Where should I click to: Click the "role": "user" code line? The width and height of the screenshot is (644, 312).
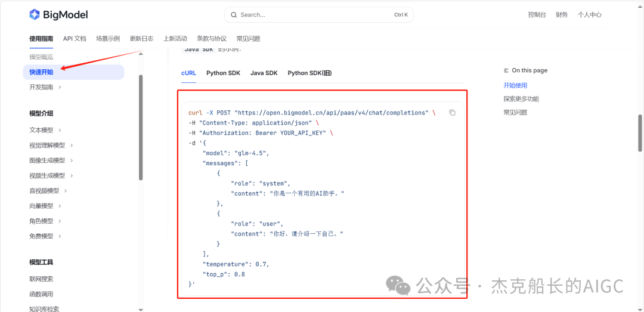(x=257, y=224)
